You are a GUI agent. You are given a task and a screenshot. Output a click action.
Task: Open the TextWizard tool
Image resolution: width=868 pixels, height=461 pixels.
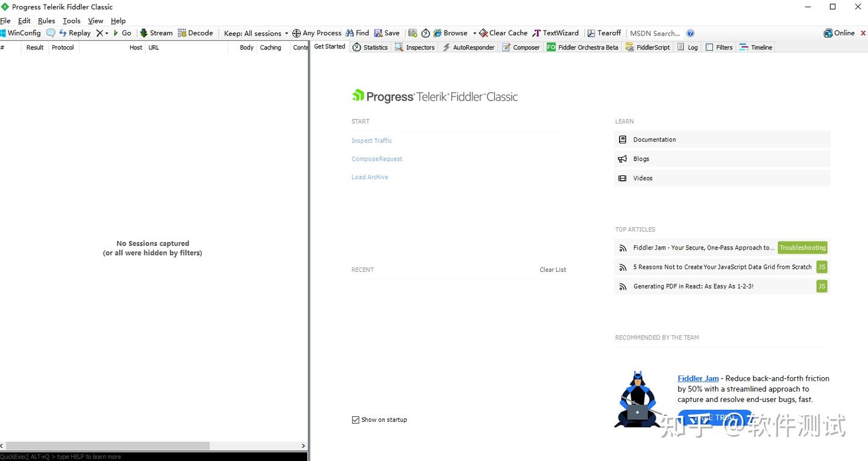(x=555, y=33)
